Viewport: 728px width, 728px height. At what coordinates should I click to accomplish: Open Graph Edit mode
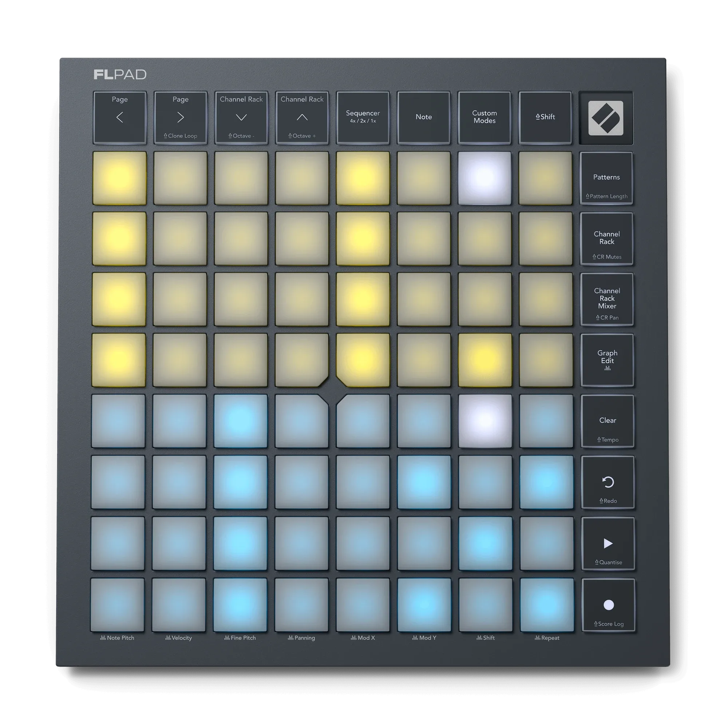point(608,360)
